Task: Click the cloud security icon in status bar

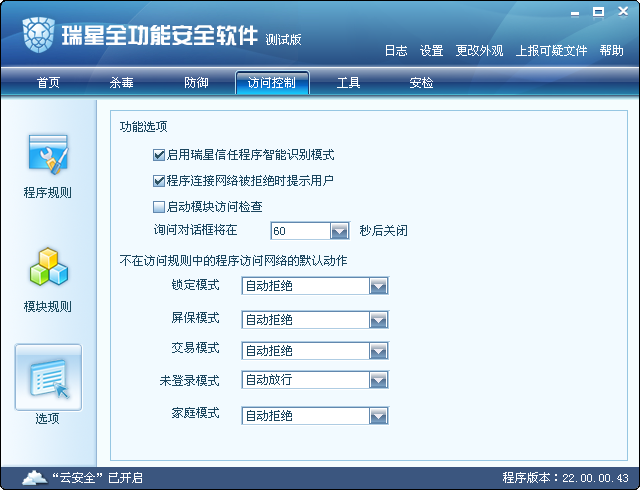Action: click(x=35, y=477)
